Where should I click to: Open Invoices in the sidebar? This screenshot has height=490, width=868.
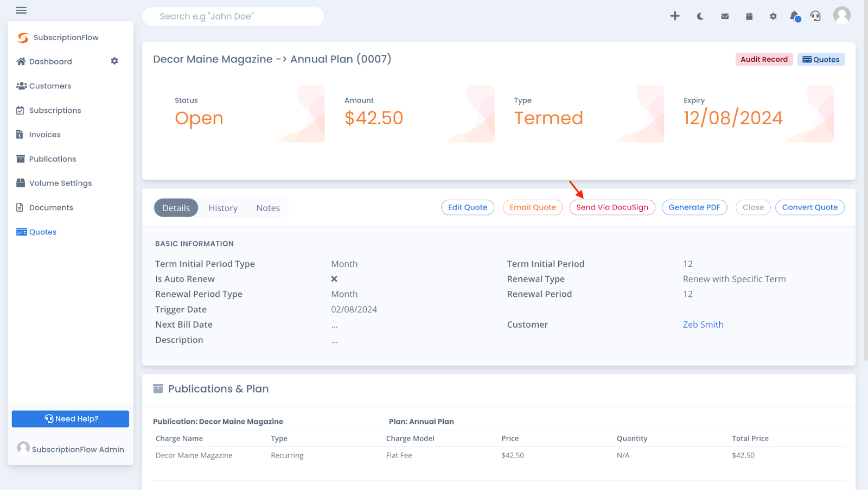pyautogui.click(x=44, y=135)
